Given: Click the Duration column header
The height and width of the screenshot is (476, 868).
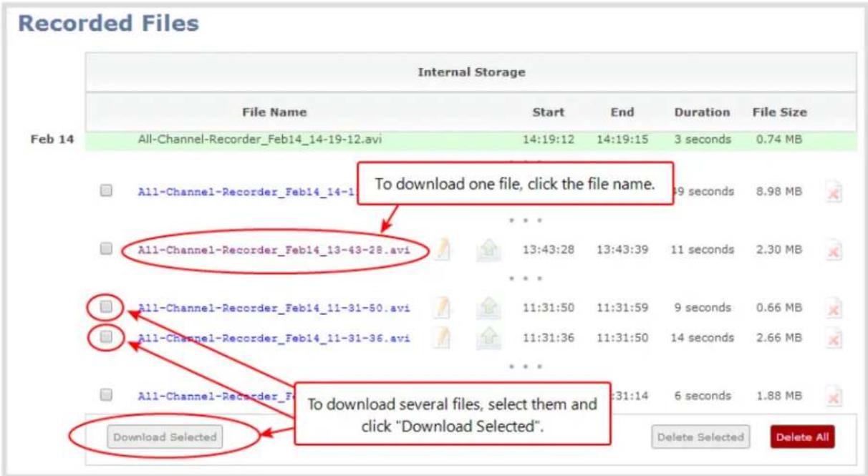Looking at the screenshot, I should pyautogui.click(x=702, y=112).
